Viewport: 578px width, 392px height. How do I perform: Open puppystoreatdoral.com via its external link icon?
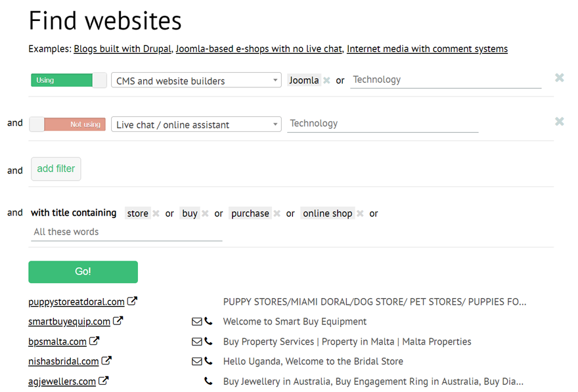[x=133, y=301]
